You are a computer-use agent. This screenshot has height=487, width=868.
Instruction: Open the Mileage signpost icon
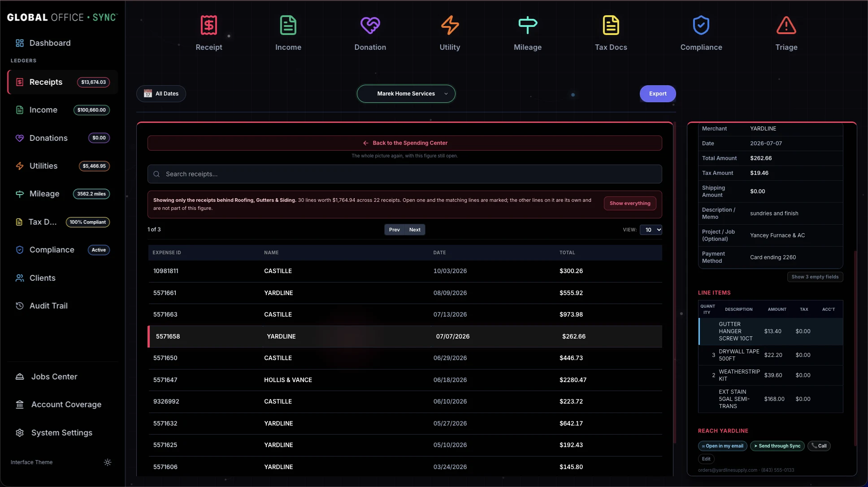point(528,25)
